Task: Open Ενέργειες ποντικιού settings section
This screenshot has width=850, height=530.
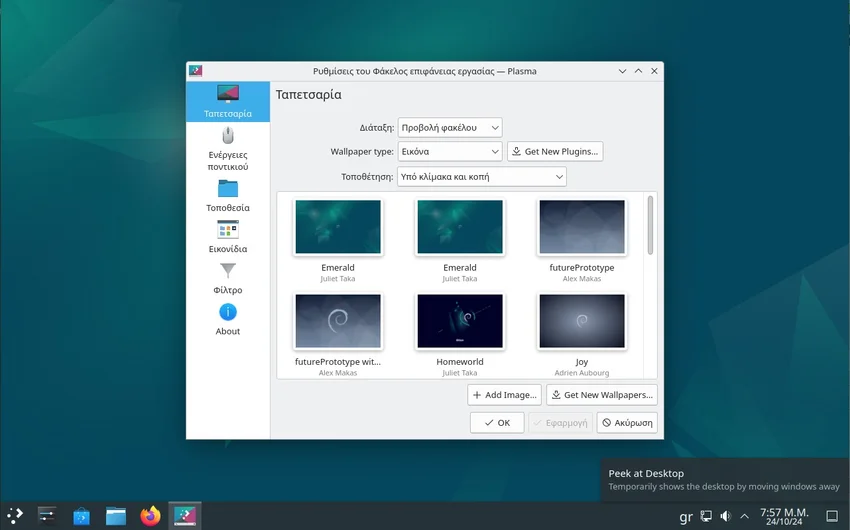Action: pyautogui.click(x=228, y=148)
